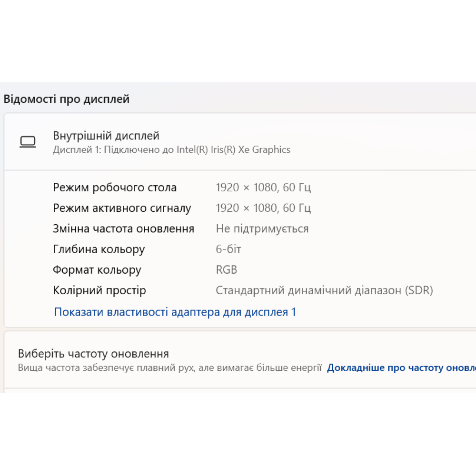Click the Змінна частота оновлення label
The height and width of the screenshot is (476, 476).
click(x=123, y=228)
